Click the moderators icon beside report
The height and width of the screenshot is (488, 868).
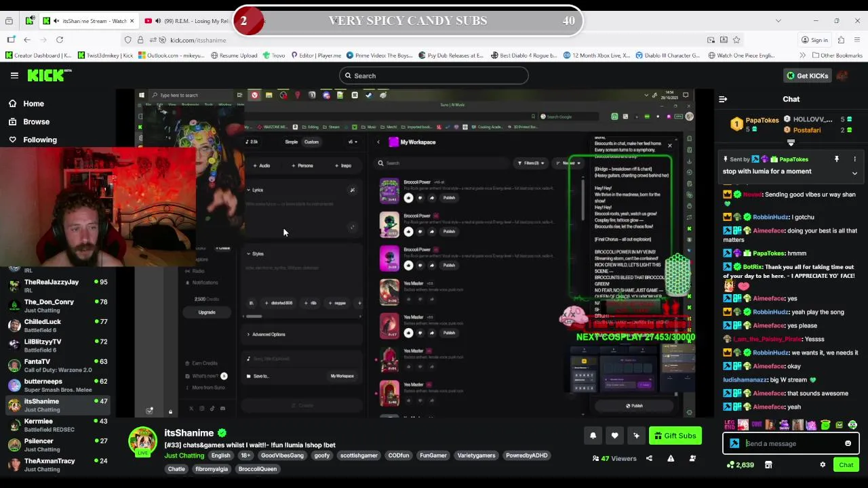pyautogui.click(x=692, y=458)
